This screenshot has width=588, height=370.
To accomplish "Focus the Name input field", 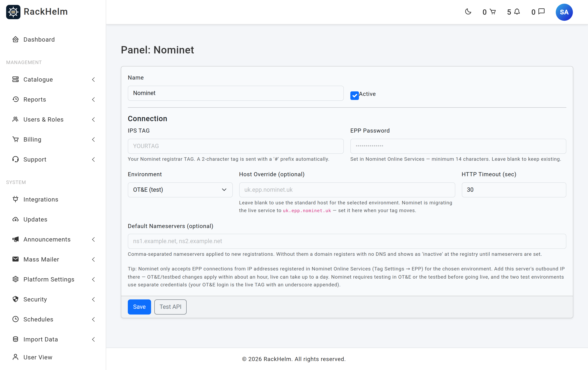I will [x=236, y=93].
